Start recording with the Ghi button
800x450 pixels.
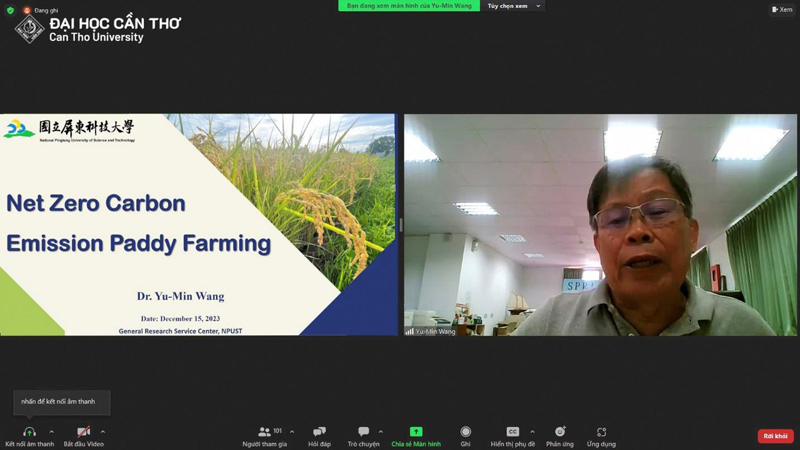click(x=465, y=432)
